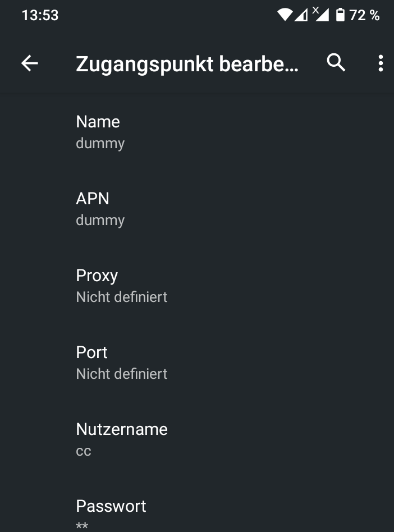
Task: Tap the Zugangspunkt bearbeiten title
Action: [x=187, y=64]
